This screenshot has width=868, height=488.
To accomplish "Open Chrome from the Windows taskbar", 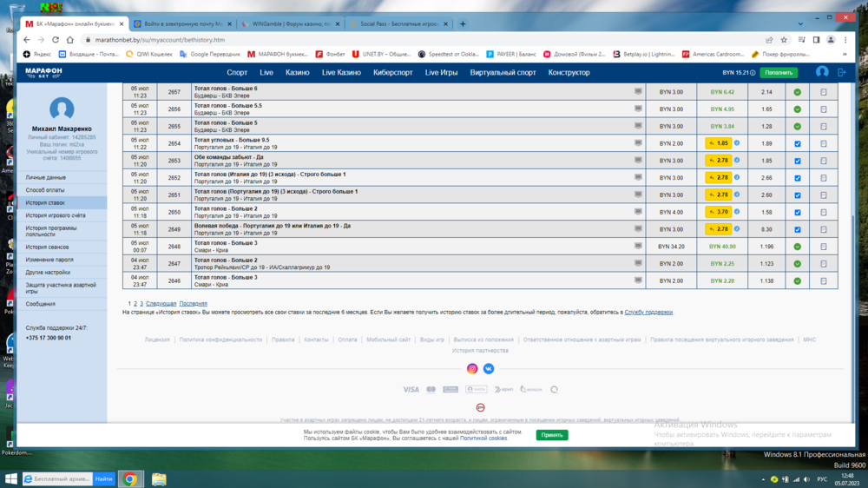I will click(129, 478).
